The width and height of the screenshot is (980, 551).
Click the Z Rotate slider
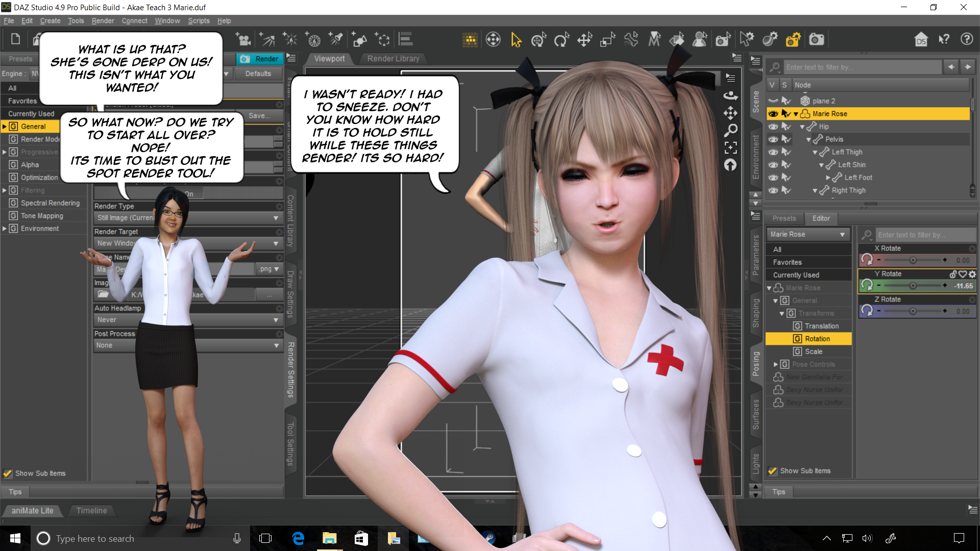[913, 311]
